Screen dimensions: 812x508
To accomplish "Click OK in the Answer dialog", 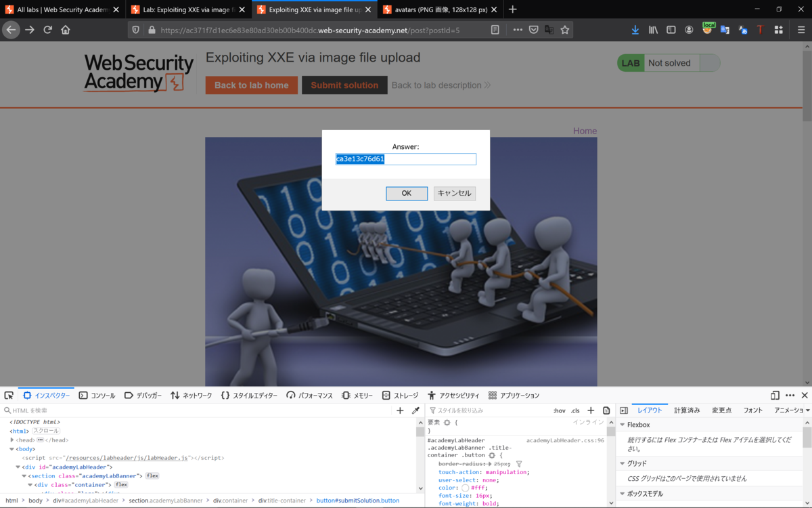I will point(407,194).
